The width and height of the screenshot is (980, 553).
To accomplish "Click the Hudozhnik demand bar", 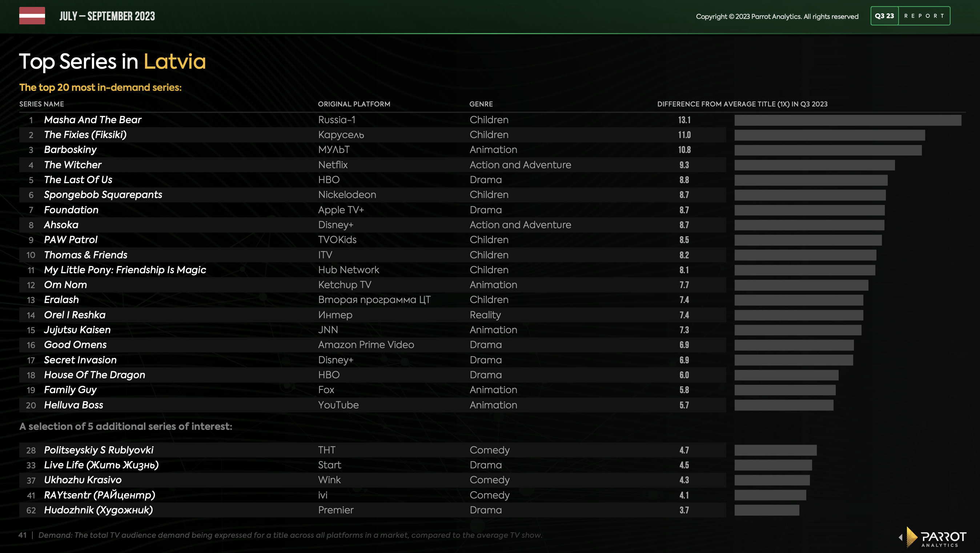I will point(767,510).
